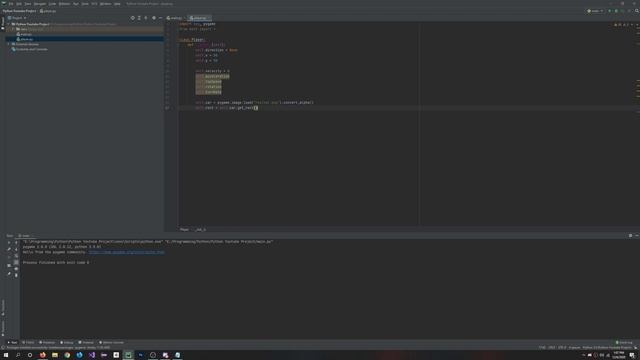Open the Python Console tool window button
This screenshot has height=360, width=640.
pyautogui.click(x=111, y=342)
